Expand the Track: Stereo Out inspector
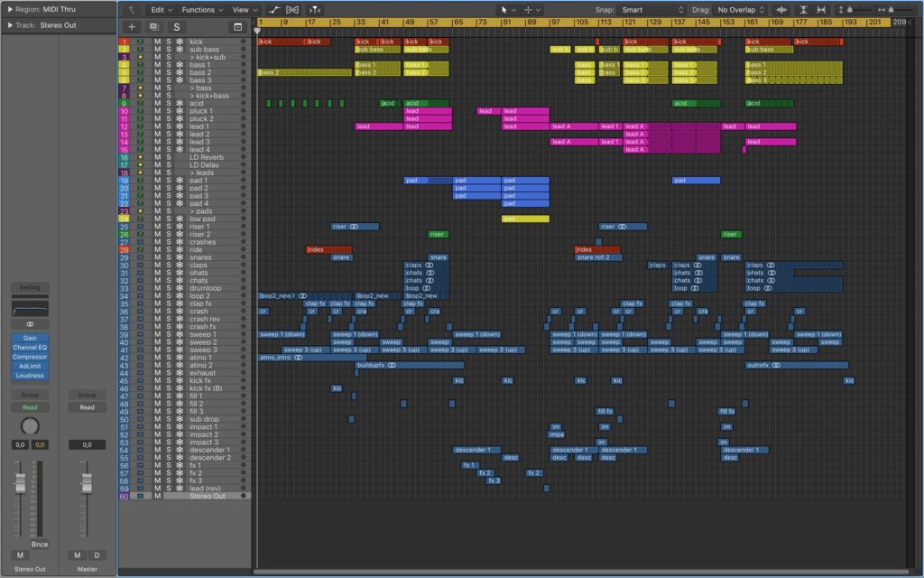 click(10, 25)
